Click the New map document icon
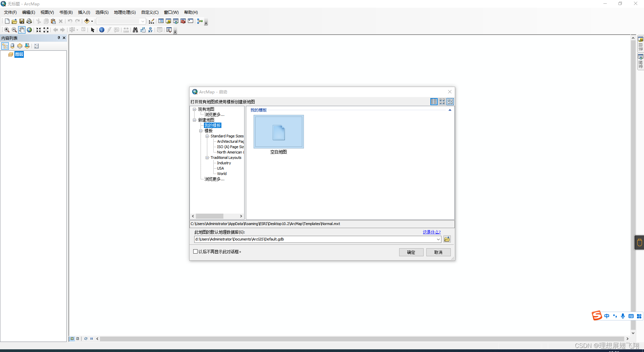The height and width of the screenshot is (352, 644). [x=7, y=21]
